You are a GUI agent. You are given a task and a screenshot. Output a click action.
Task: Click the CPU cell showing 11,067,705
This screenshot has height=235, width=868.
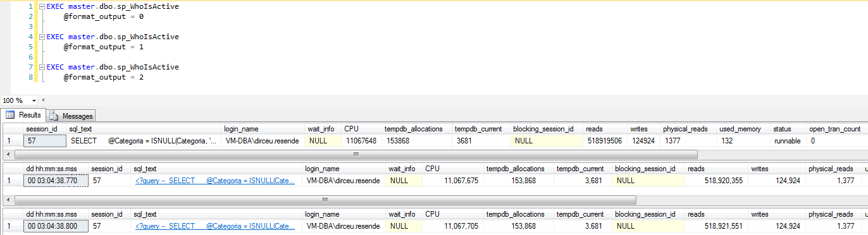(453, 226)
